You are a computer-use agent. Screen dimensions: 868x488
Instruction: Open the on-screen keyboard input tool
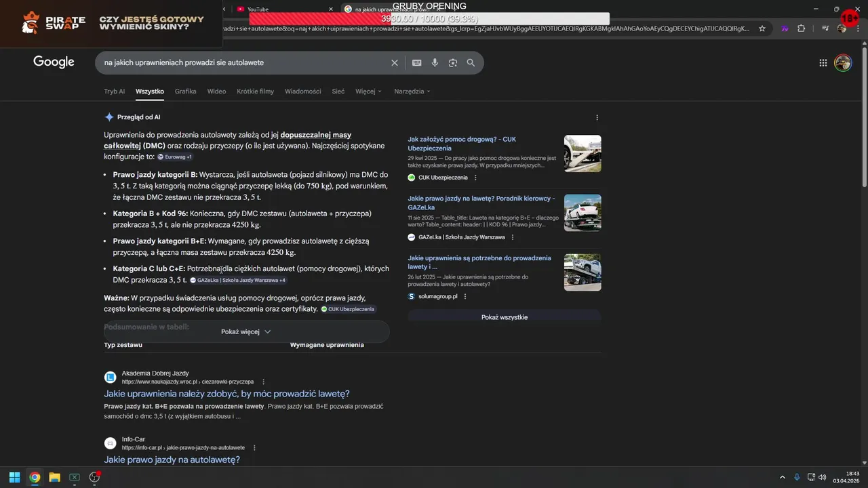416,62
